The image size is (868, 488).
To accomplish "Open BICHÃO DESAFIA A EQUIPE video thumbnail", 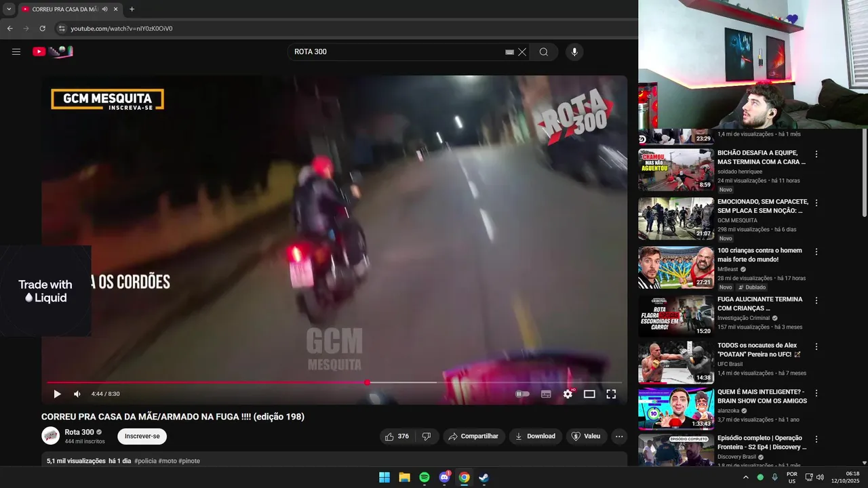I will [x=675, y=170].
